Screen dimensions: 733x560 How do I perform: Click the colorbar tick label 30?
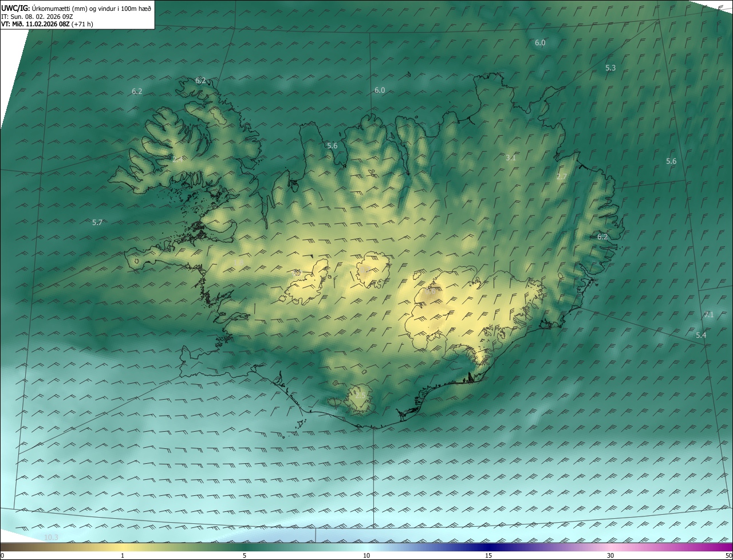tap(610, 556)
